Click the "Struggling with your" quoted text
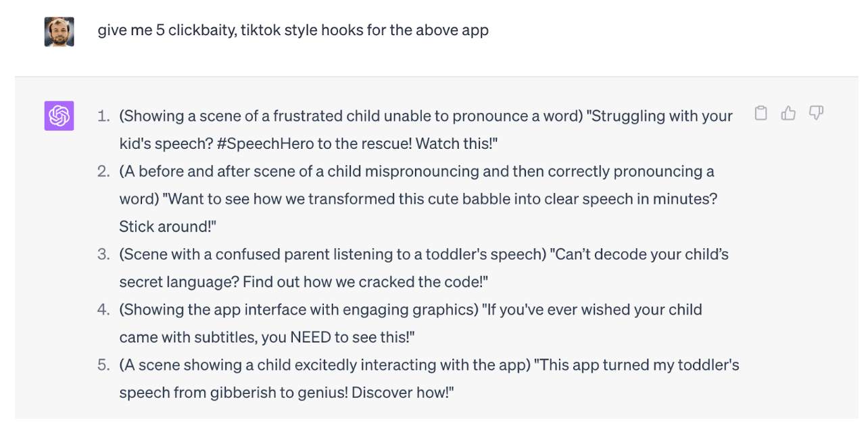The image size is (868, 429). 662,116
